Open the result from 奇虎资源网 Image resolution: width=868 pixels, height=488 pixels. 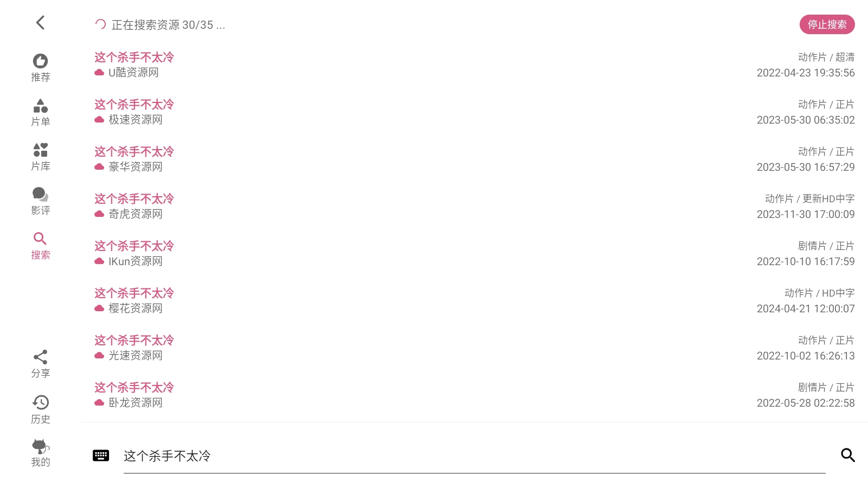tap(475, 206)
